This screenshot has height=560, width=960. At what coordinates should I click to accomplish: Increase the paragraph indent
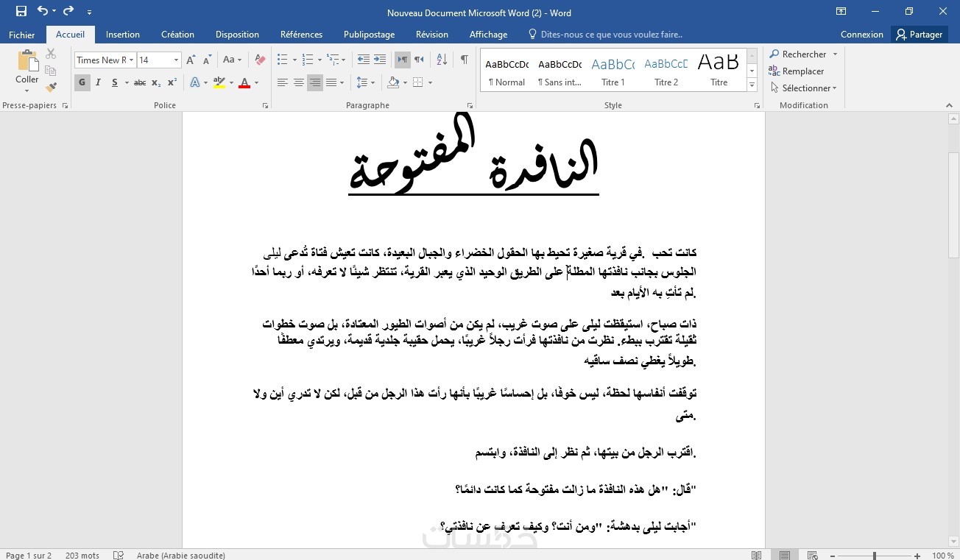[x=380, y=60]
